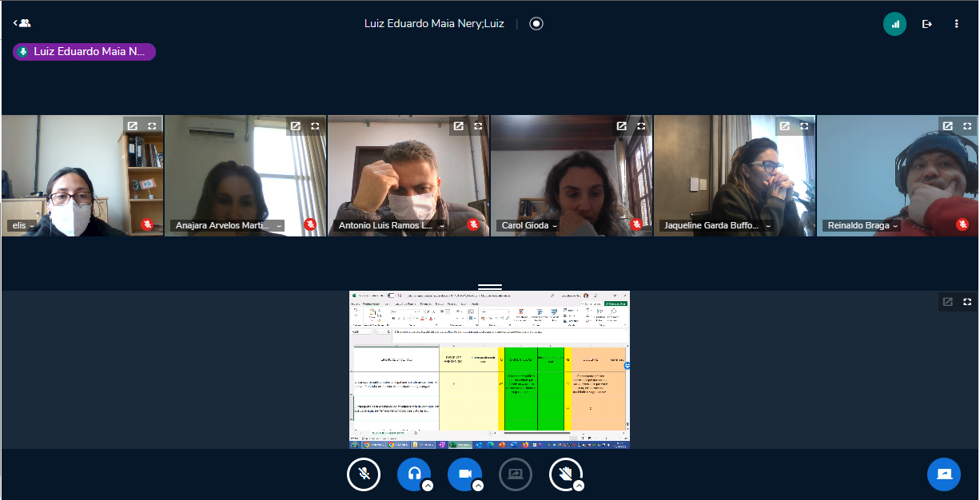Screen dimensions: 980x500
Task: Click the shared spreadsheet presentation
Action: coord(489,369)
